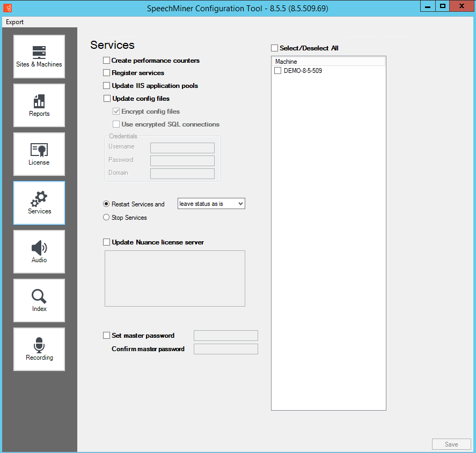This screenshot has width=476, height=453.
Task: Enable Update config files checkbox
Action: 107,99
